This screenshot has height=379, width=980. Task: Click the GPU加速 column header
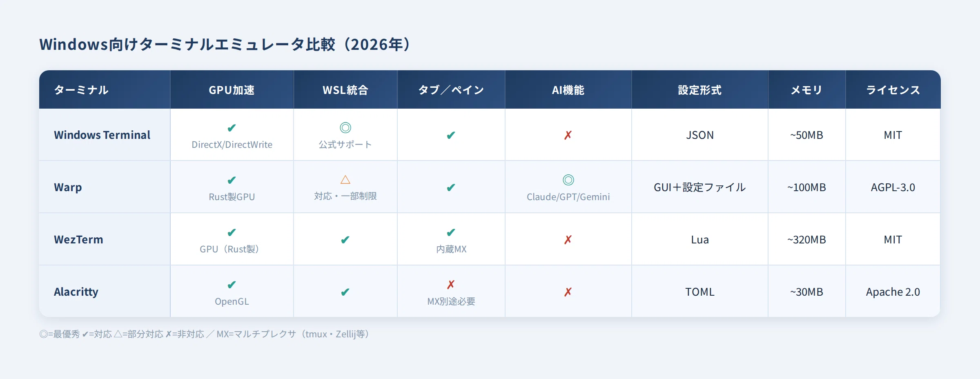point(232,90)
